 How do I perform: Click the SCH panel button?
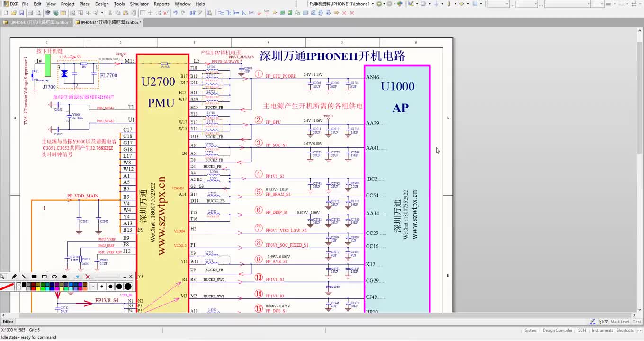(582, 330)
